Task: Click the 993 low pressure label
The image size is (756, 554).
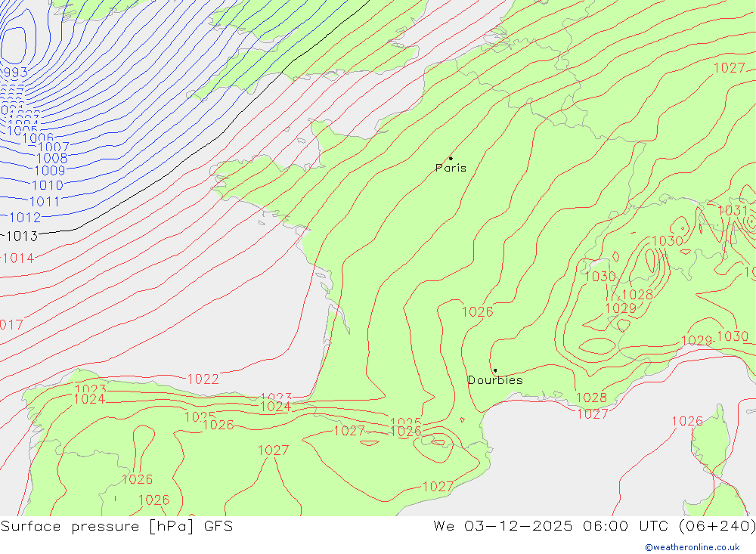Action: point(15,73)
